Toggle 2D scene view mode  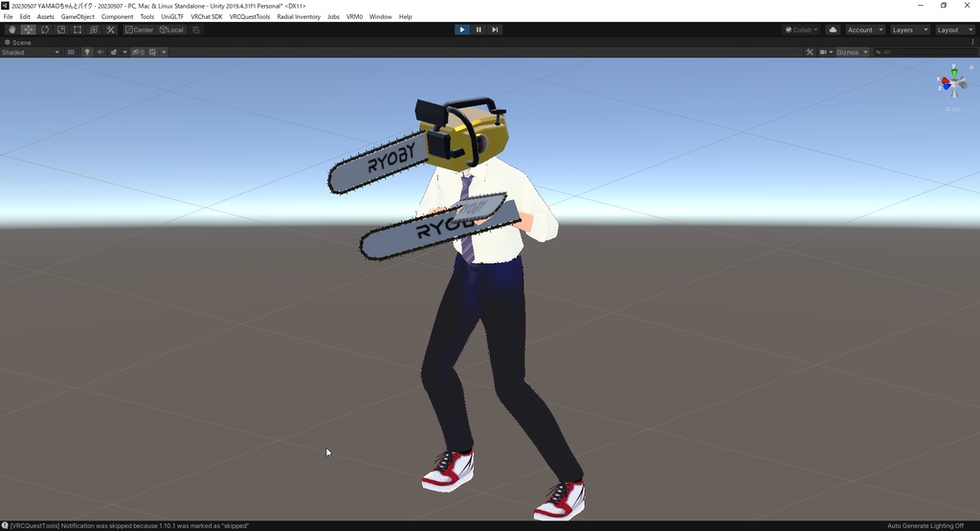point(71,53)
